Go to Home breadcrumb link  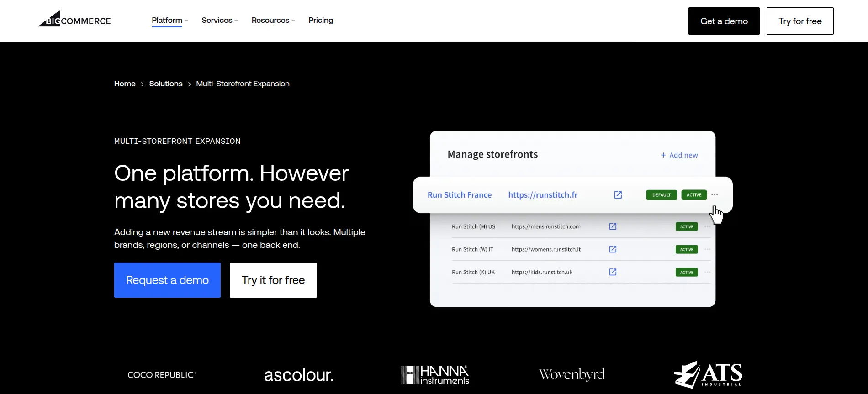pyautogui.click(x=125, y=84)
